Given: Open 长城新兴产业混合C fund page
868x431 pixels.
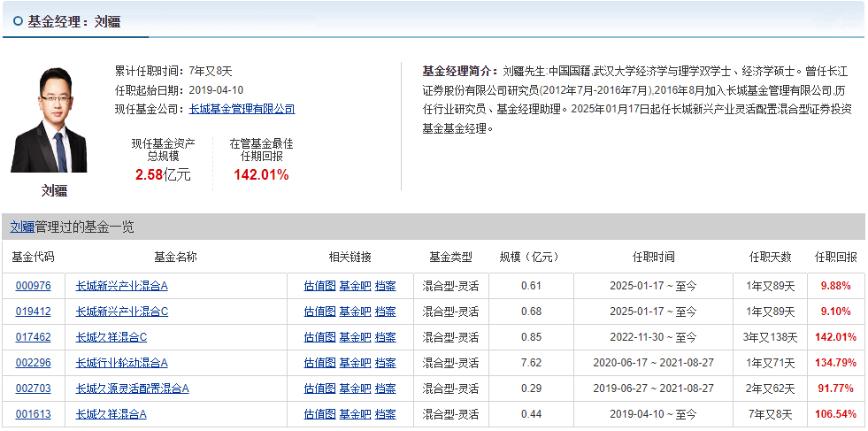Looking at the screenshot, I should [122, 312].
